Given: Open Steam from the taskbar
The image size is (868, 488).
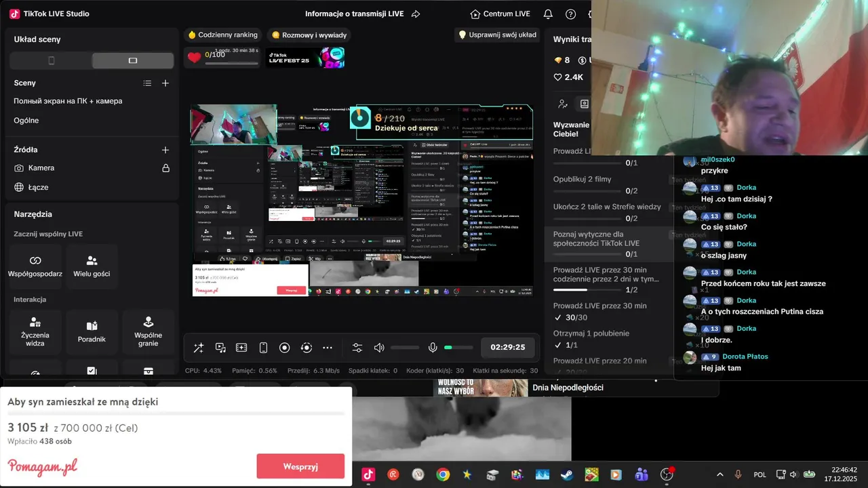Looking at the screenshot, I should pos(566,474).
